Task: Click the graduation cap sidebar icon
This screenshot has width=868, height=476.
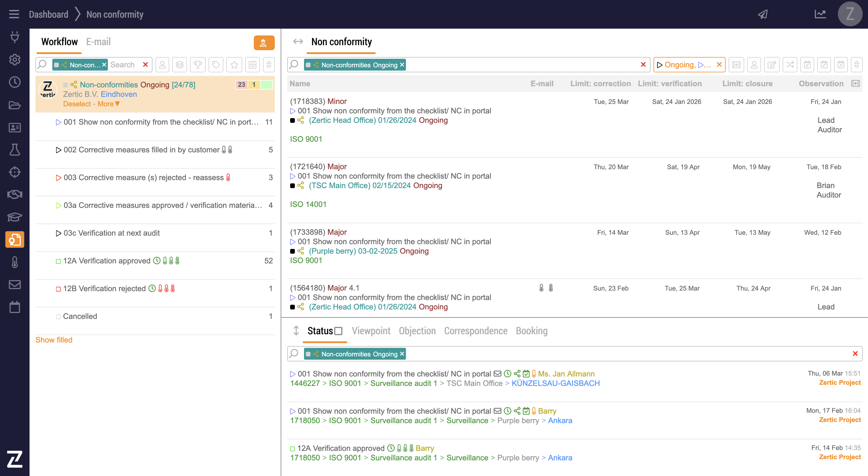Action: [14, 217]
